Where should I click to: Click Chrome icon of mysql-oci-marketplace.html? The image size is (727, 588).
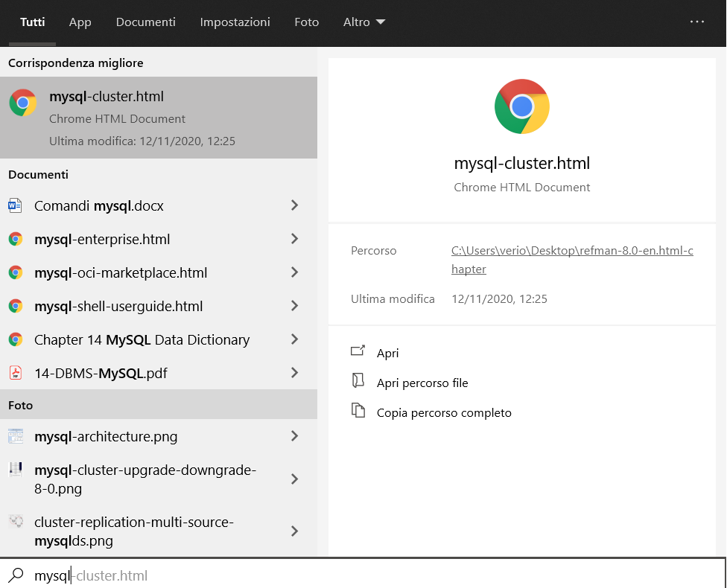click(x=16, y=272)
